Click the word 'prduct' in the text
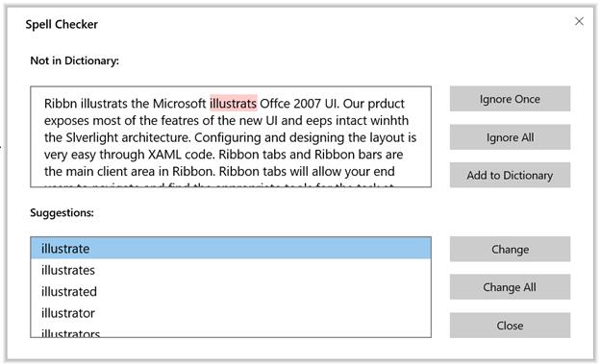Viewport: 600px width, 364px height. point(386,104)
